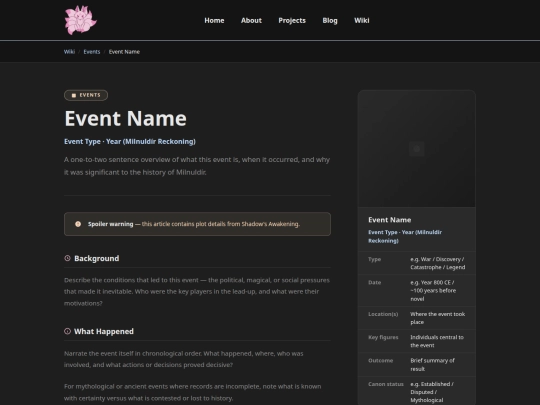Image resolution: width=540 pixels, height=405 pixels.
Task: Click paragraph starting 'For mythological or ancient'
Action: coord(193,392)
